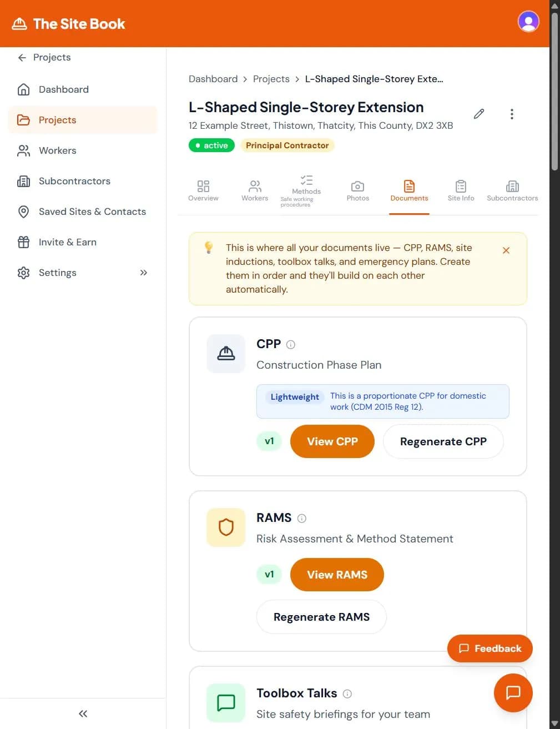
Task: Click the View RAMS button
Action: (x=337, y=575)
